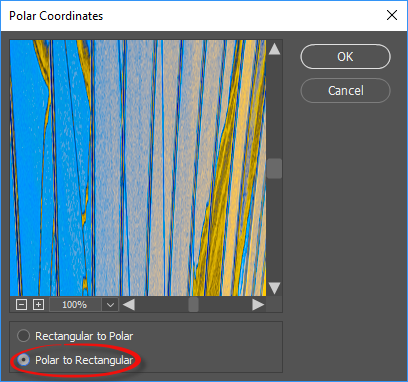Click the 100% zoom level field
This screenshot has width=408, height=382.
click(x=75, y=305)
